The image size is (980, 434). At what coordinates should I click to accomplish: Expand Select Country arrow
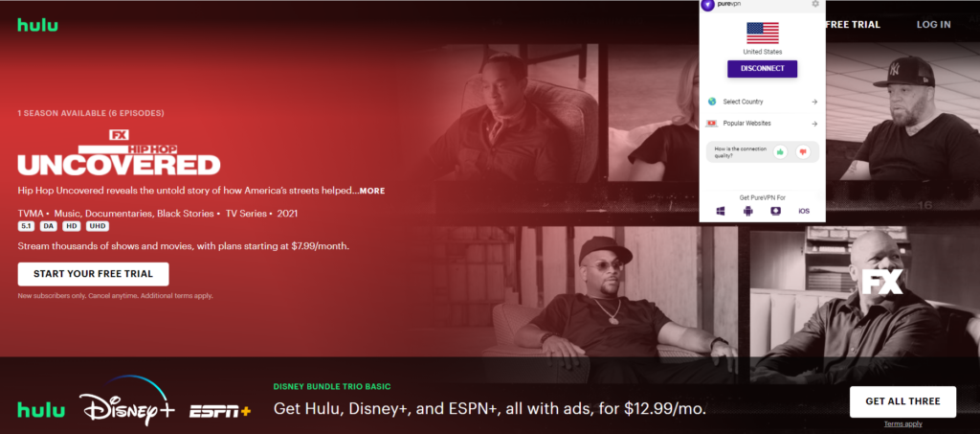(x=814, y=102)
